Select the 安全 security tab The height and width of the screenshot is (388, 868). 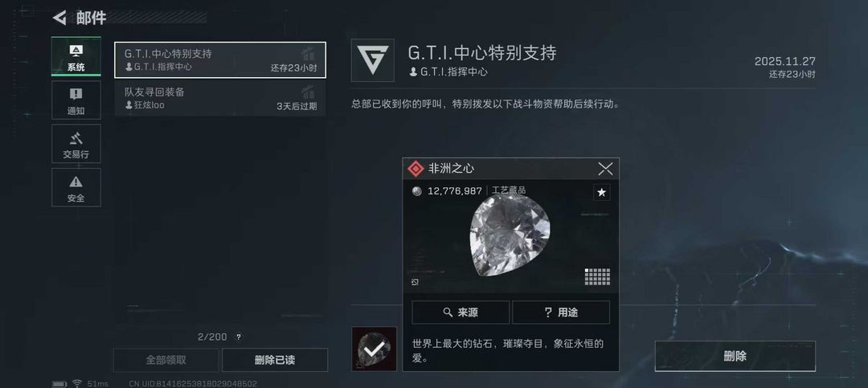76,187
